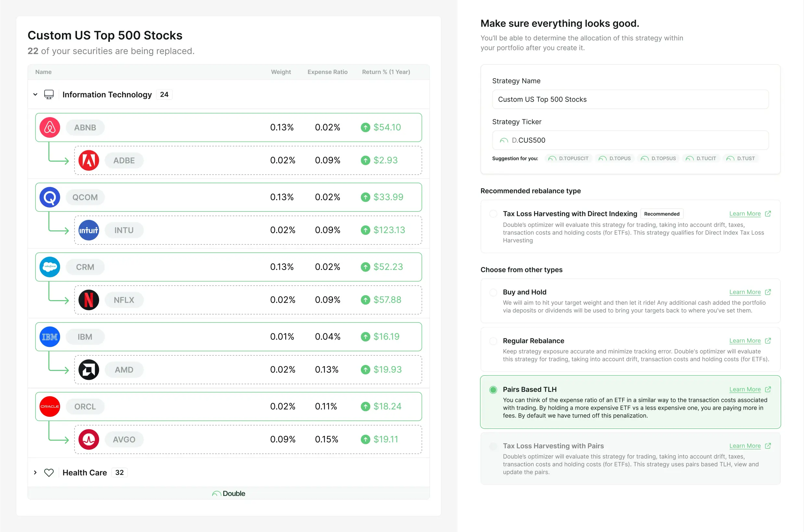The image size is (804, 532).
Task: Click the Recommended badge
Action: click(662, 214)
